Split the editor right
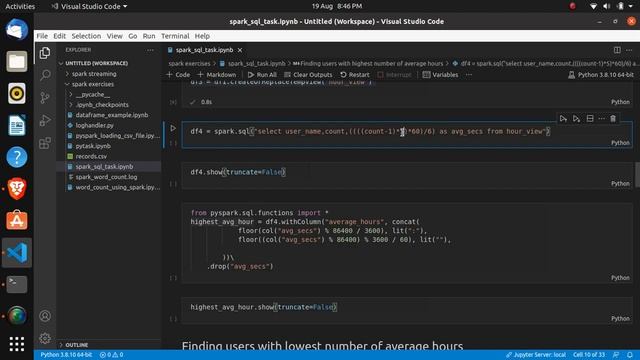The width and height of the screenshot is (640, 360). (x=617, y=50)
